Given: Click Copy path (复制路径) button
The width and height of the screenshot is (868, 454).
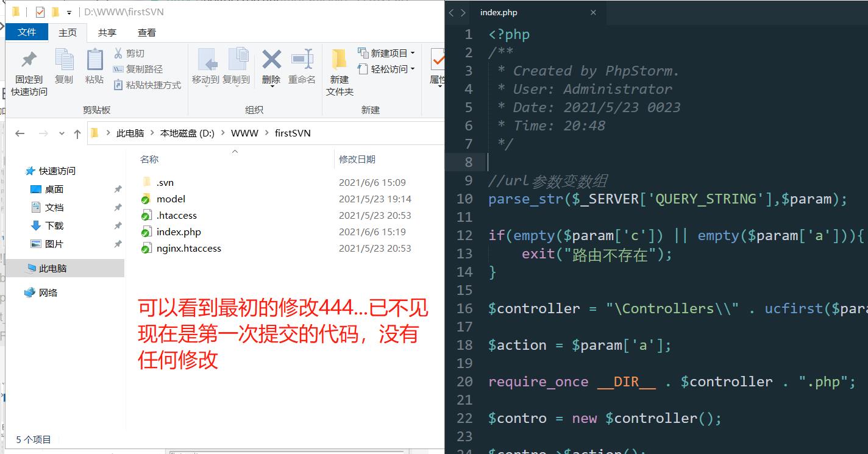Looking at the screenshot, I should click(138, 69).
